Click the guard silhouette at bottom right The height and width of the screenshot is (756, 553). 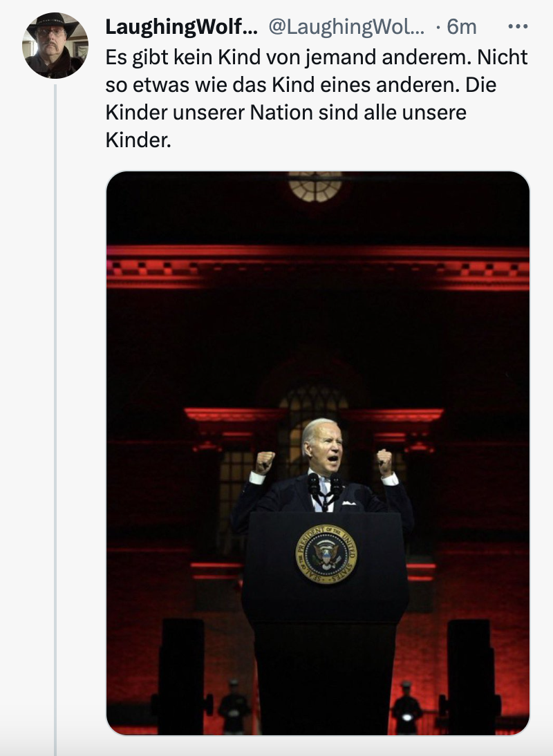click(x=407, y=706)
